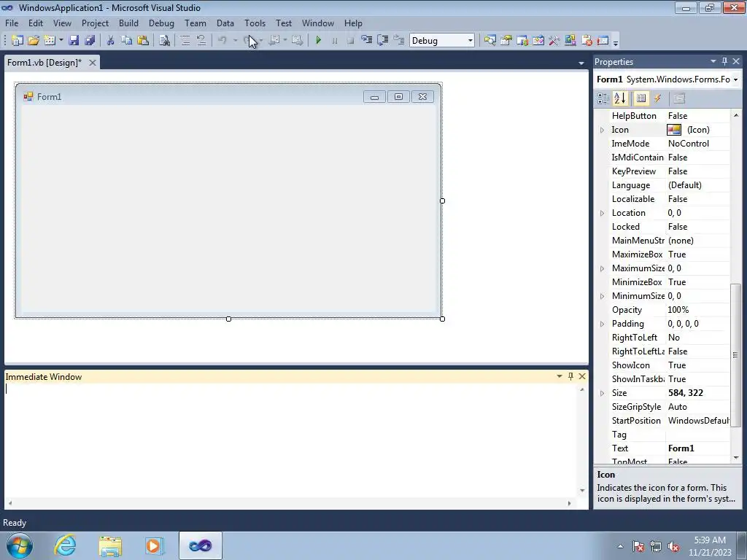The image size is (747, 560).
Task: Expand the MinimumSize property
Action: coord(602,296)
